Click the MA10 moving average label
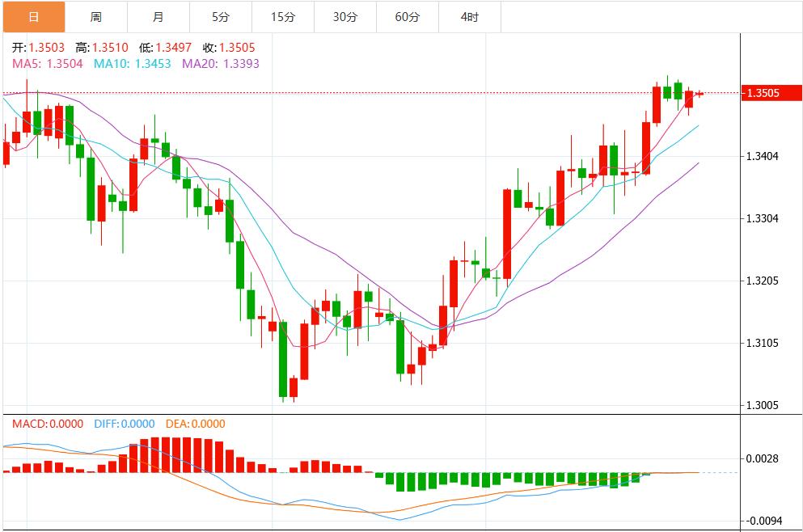The width and height of the screenshot is (803, 532). pyautogui.click(x=132, y=63)
